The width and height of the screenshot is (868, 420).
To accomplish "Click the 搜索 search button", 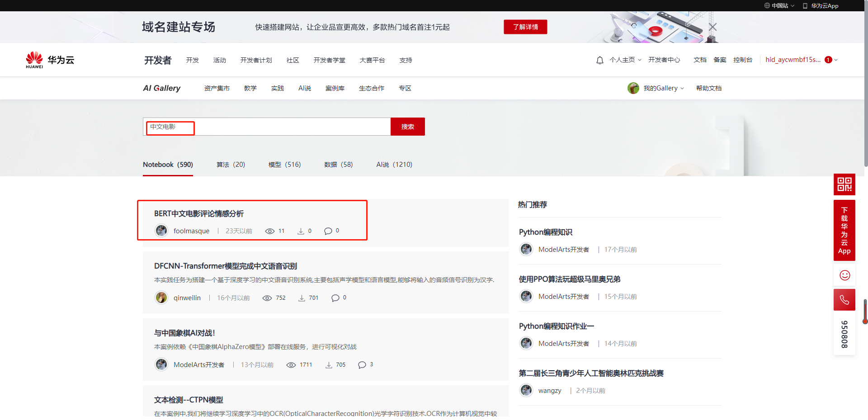I will (x=407, y=127).
